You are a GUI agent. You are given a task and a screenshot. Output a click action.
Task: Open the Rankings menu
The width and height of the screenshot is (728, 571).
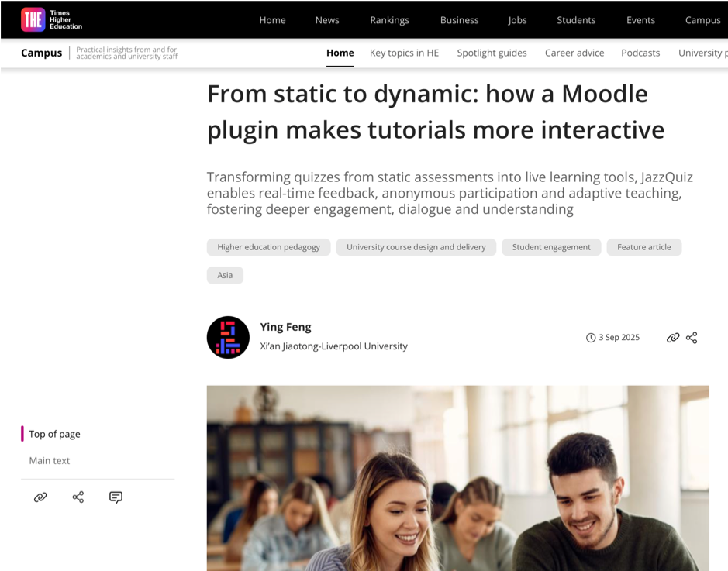coord(389,20)
